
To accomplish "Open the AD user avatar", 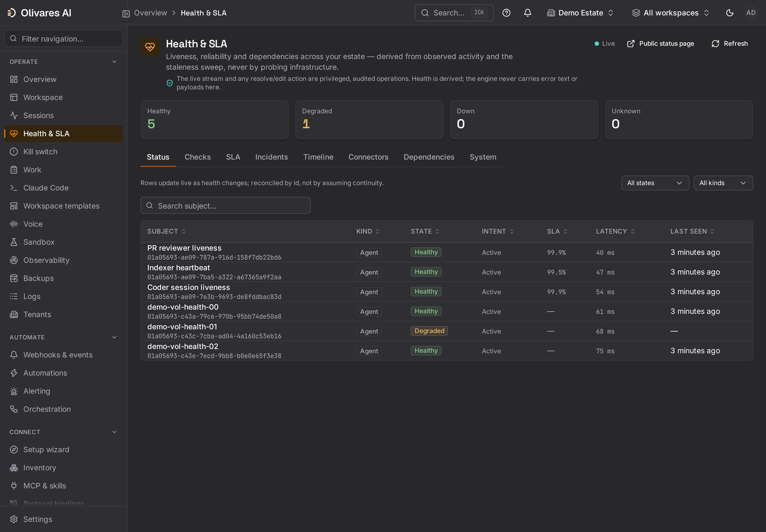I will point(751,13).
